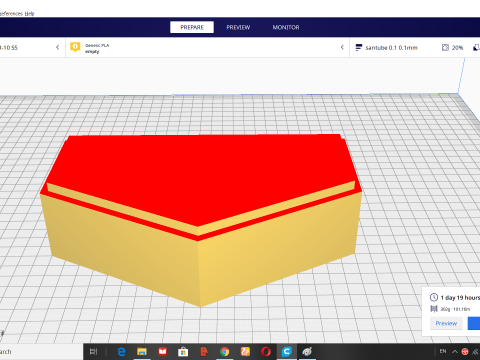Click the filament spool material usage icon

434,309
